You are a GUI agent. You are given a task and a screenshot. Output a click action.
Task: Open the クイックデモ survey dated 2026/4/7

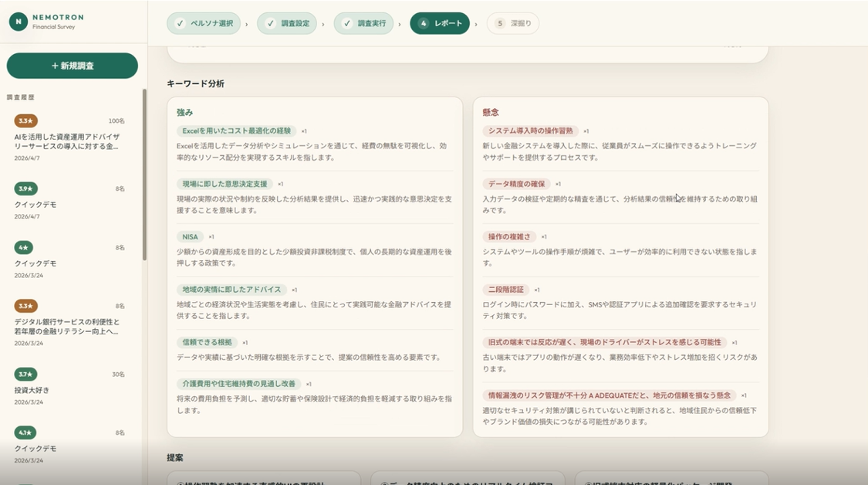(x=69, y=202)
